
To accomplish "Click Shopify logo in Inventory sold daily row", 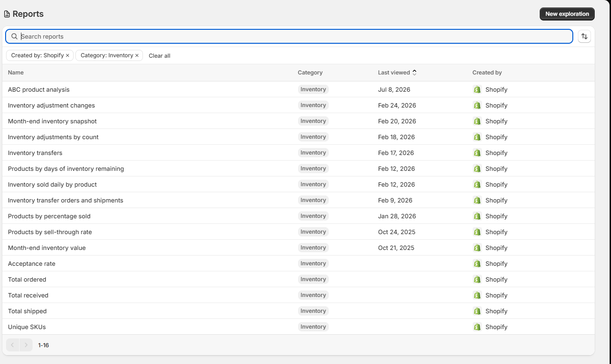I will 477,184.
